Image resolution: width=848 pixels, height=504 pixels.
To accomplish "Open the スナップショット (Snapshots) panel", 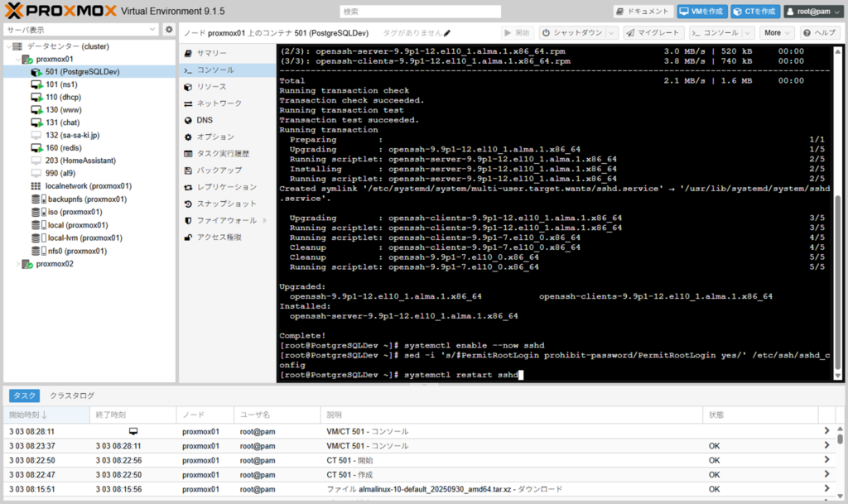I will [x=226, y=204].
